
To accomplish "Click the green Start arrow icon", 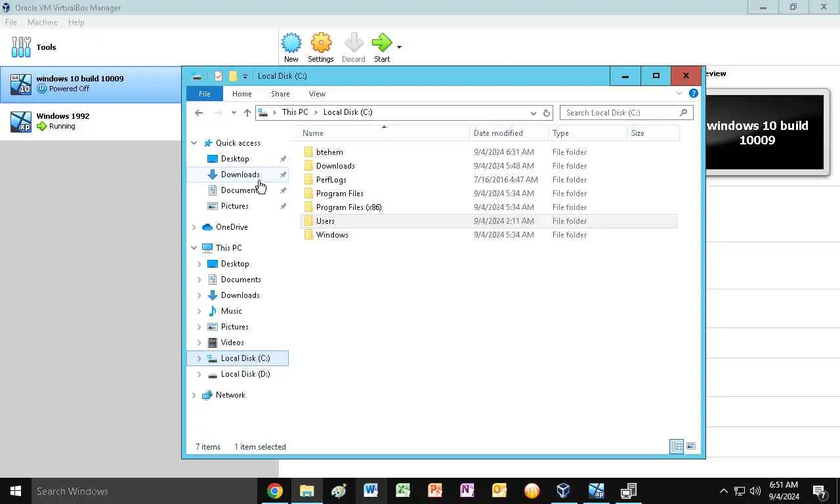I will click(381, 43).
